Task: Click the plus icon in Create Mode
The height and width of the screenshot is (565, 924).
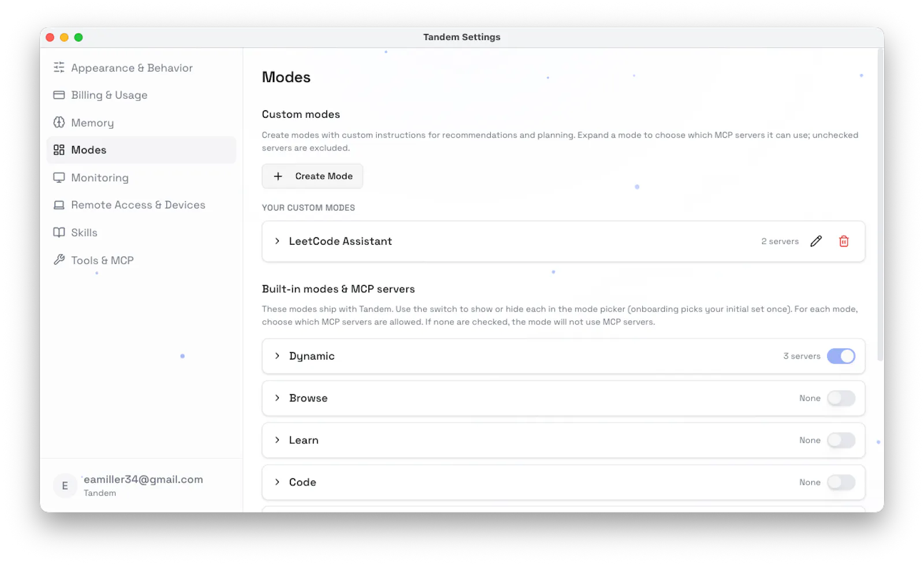Action: tap(278, 176)
